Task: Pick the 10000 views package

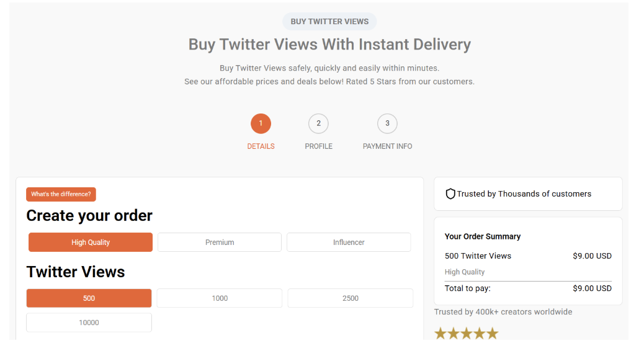Action: tap(89, 323)
